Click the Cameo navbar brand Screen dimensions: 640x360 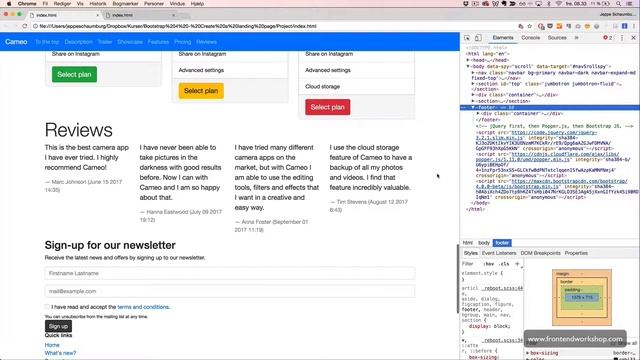click(16, 42)
